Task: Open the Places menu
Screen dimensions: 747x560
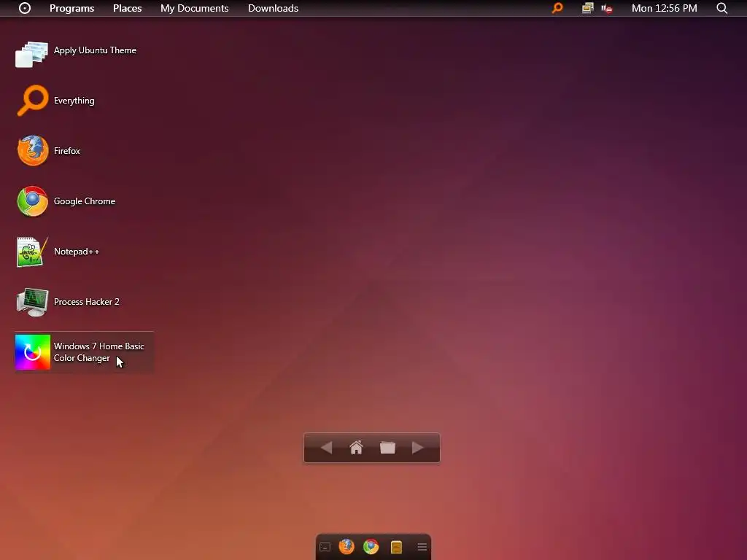Action: [x=127, y=8]
